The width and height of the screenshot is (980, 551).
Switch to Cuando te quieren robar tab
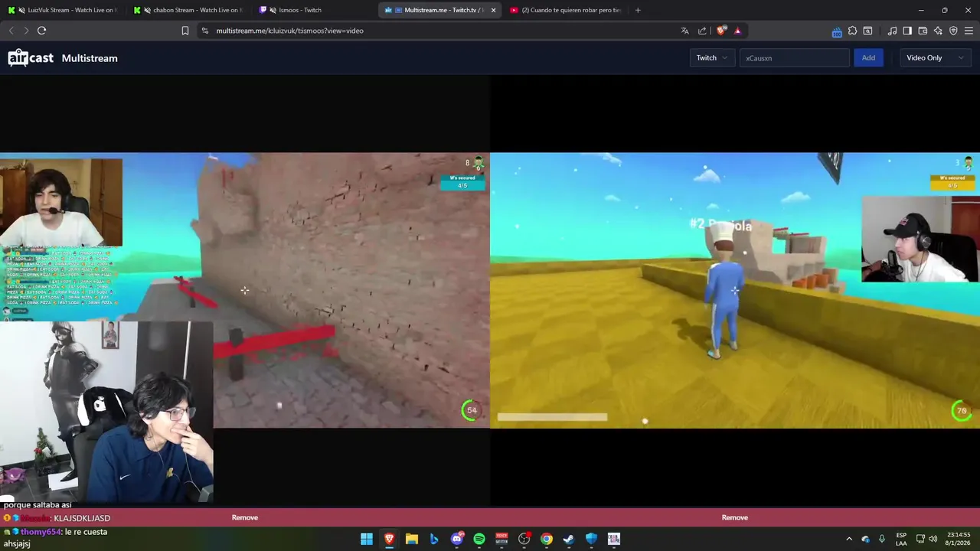[565, 10]
